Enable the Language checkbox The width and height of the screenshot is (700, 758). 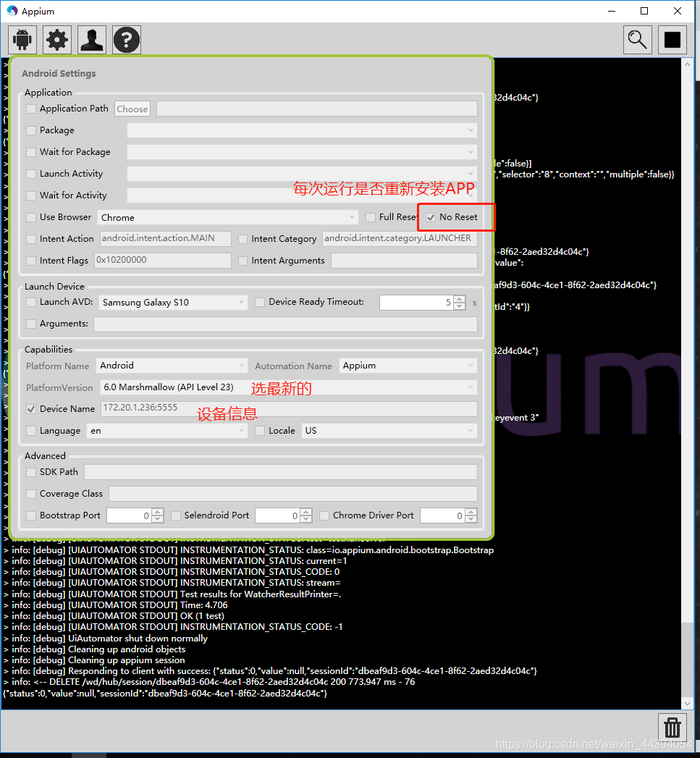pyautogui.click(x=31, y=431)
